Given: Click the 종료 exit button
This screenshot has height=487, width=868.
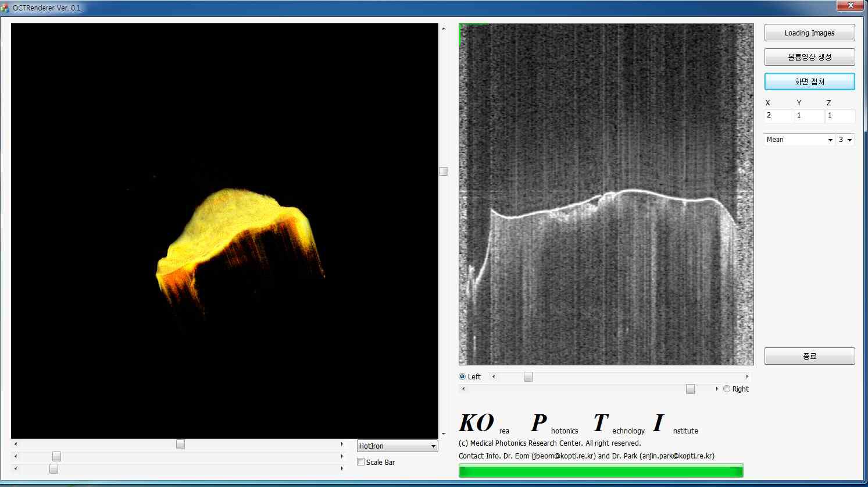Looking at the screenshot, I should 809,356.
